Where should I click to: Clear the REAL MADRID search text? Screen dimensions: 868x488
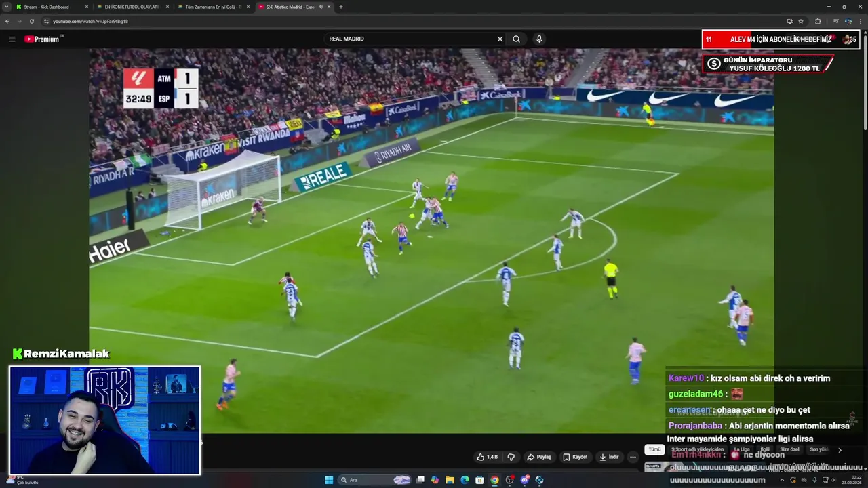click(x=500, y=39)
